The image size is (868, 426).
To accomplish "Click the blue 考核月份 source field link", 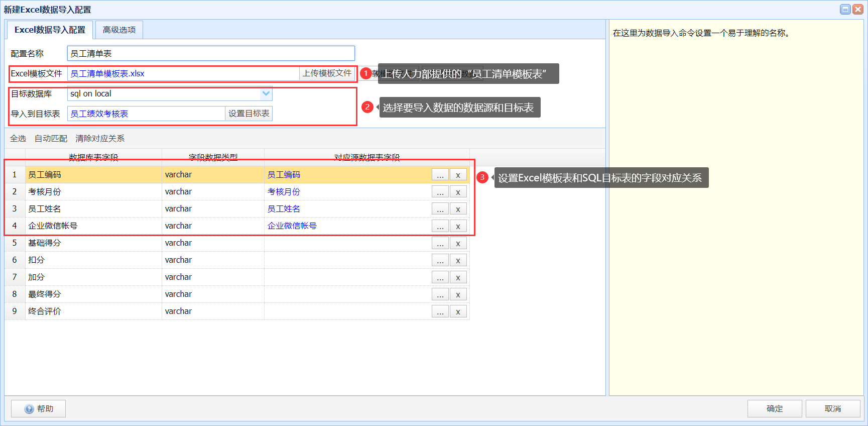I will 284,192.
